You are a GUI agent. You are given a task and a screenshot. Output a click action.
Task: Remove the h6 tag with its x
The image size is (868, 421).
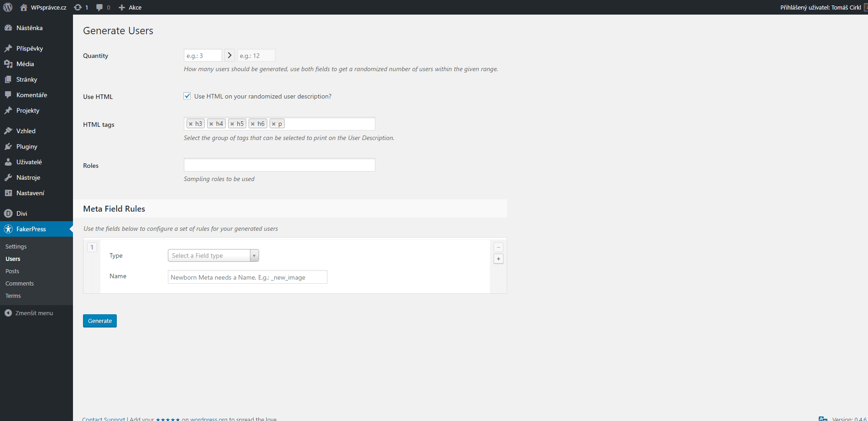pyautogui.click(x=253, y=124)
